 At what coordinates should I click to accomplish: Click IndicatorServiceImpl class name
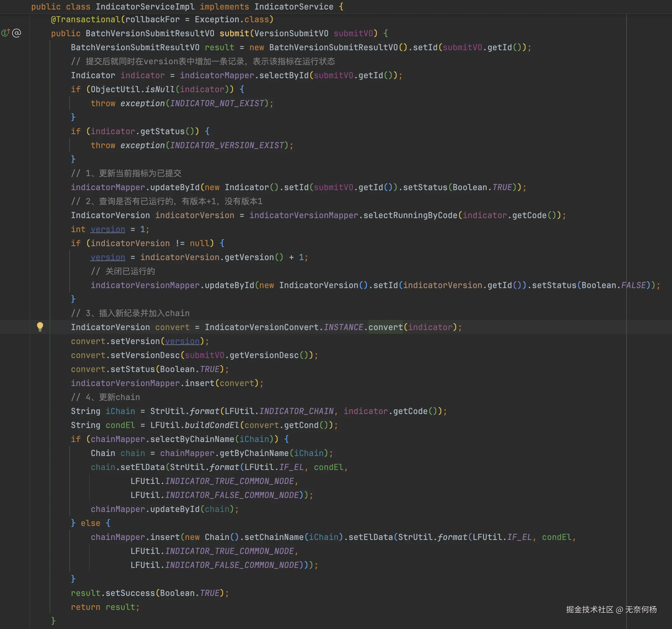click(145, 6)
